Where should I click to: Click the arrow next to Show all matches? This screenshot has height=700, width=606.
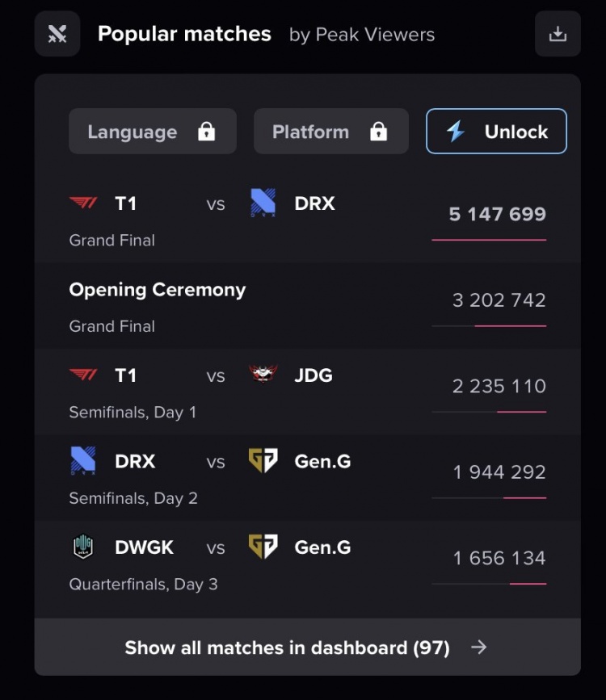point(479,647)
